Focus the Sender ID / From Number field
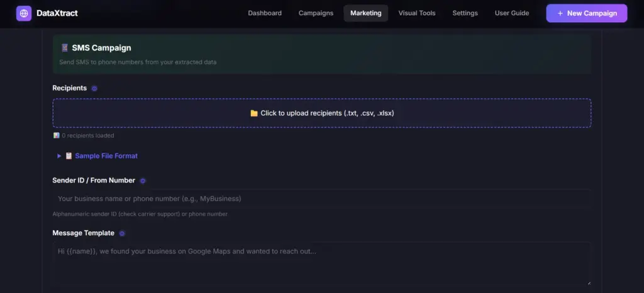 pos(322,199)
